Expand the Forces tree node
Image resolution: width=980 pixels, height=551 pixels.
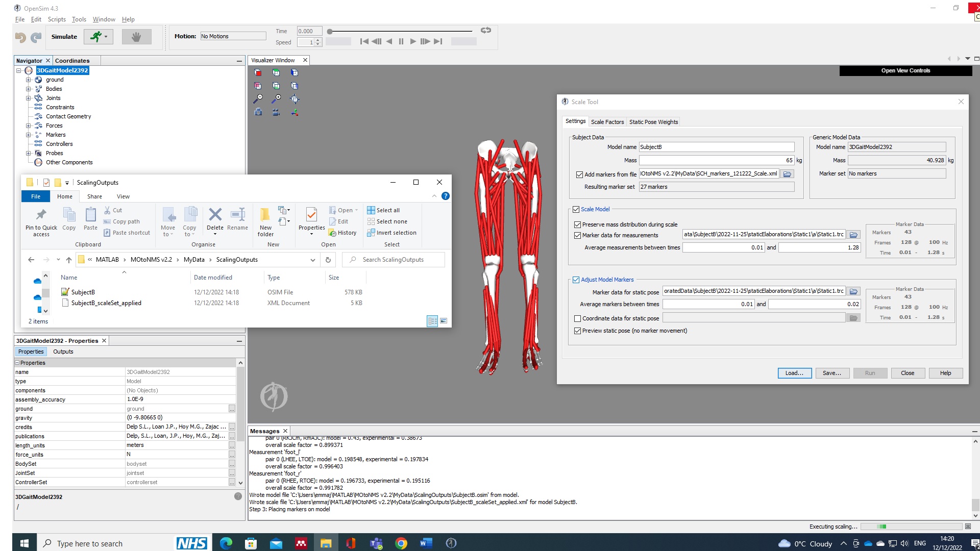click(x=29, y=126)
